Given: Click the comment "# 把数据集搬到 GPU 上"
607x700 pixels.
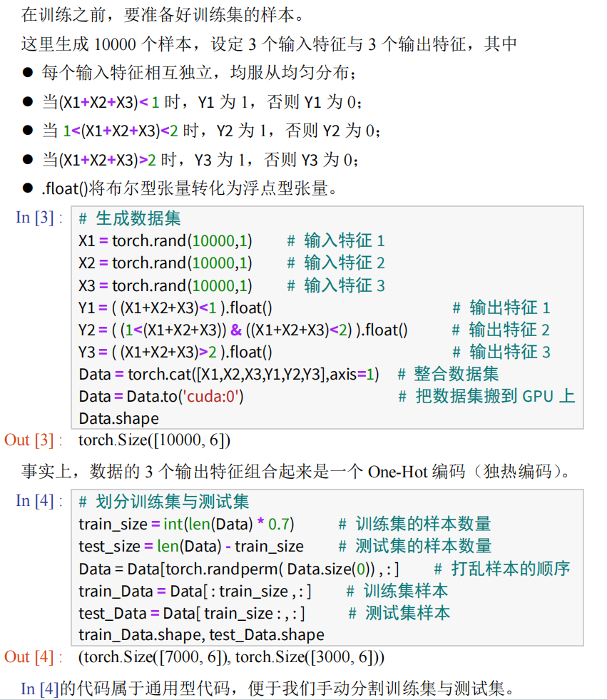Looking at the screenshot, I should click(x=486, y=397).
